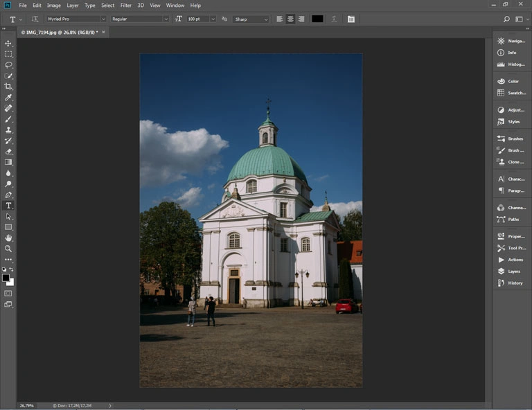Reset default foreground and background colors
532x410 pixels.
click(x=4, y=269)
